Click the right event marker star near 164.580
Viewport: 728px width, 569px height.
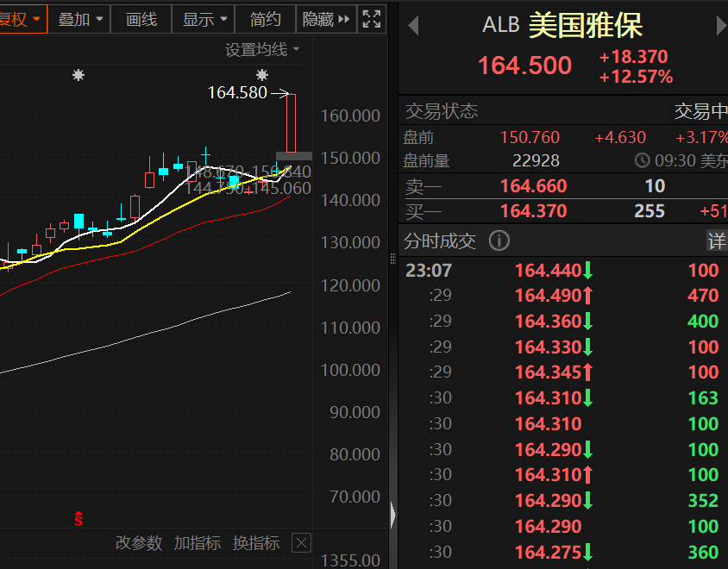point(262,75)
